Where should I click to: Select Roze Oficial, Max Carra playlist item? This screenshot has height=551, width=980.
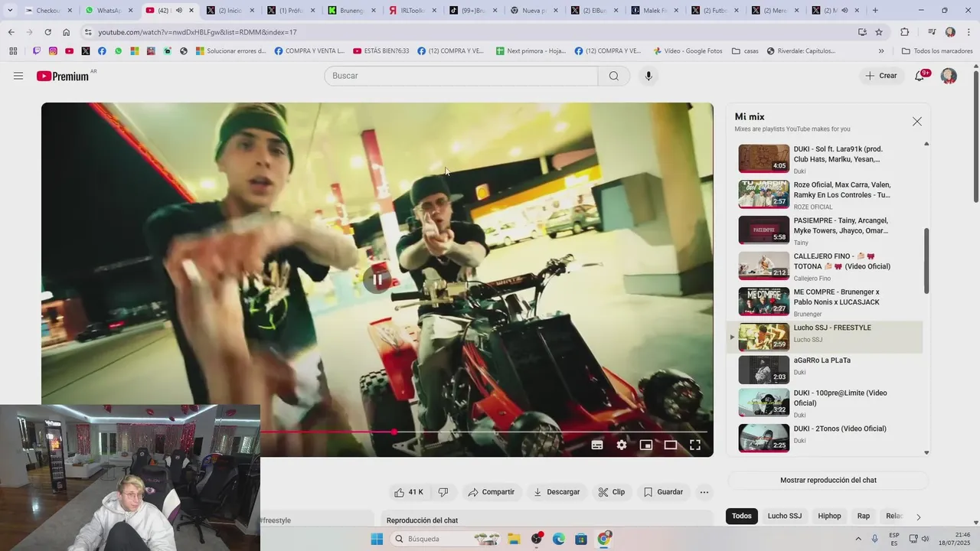825,194
